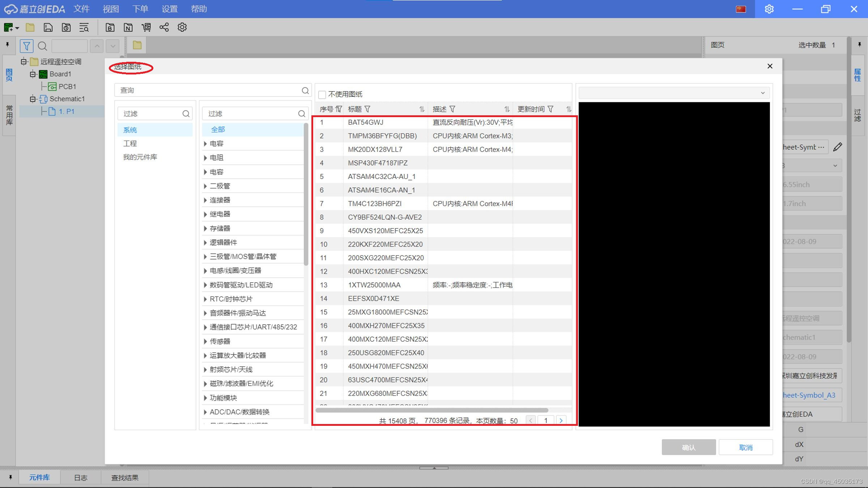Click the folder tab icon above canvas
Image resolution: width=868 pixels, height=488 pixels.
click(137, 45)
